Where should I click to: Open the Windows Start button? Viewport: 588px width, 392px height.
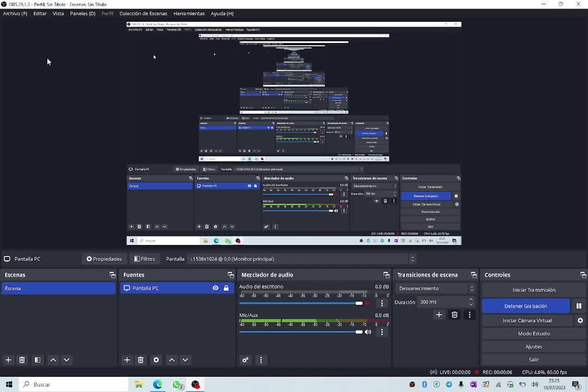pos(9,384)
